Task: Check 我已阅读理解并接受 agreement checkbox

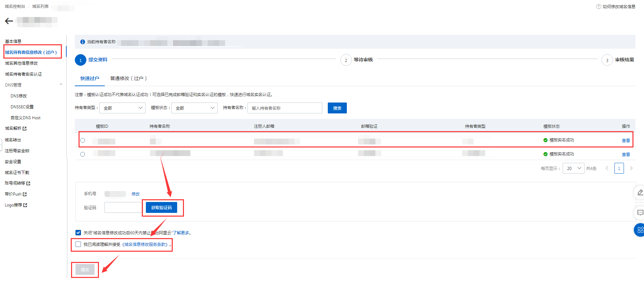Action: (78, 244)
